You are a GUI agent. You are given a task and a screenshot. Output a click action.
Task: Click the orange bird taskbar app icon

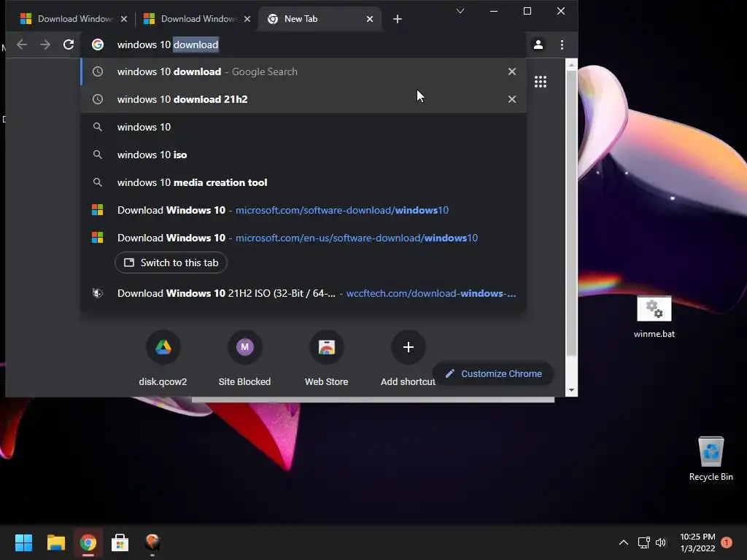[x=152, y=542]
